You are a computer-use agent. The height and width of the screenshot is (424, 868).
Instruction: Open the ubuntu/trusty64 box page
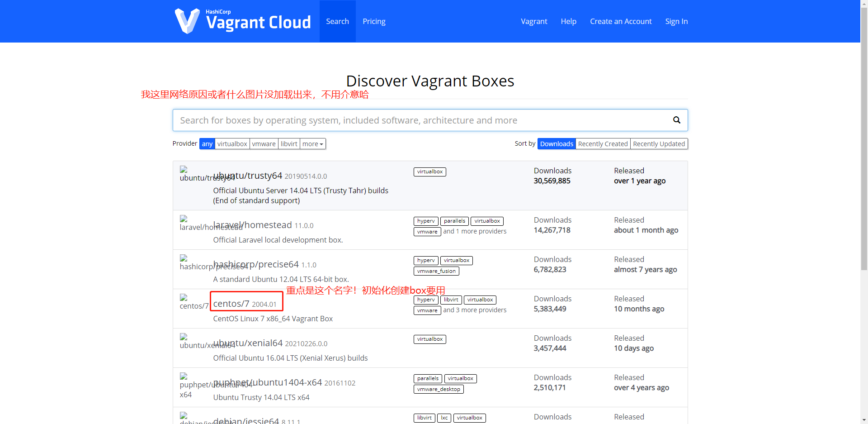coord(248,176)
